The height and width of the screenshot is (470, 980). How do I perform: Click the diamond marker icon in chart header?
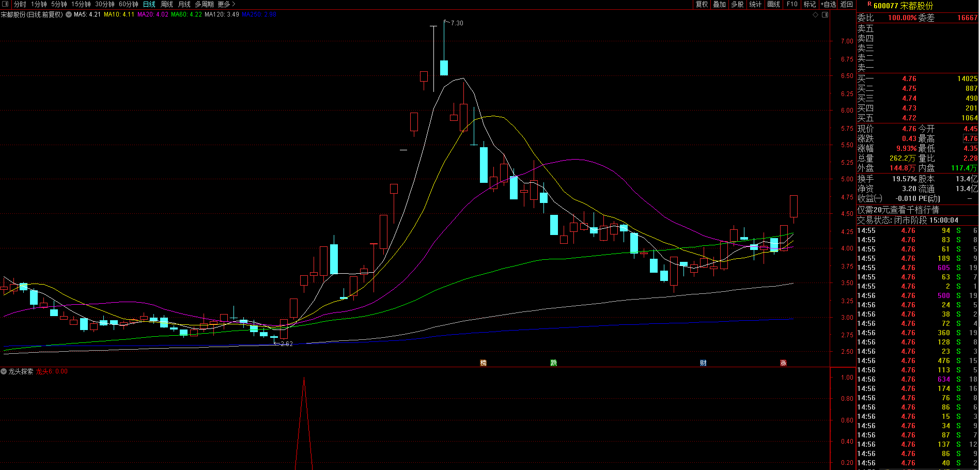pos(816,14)
